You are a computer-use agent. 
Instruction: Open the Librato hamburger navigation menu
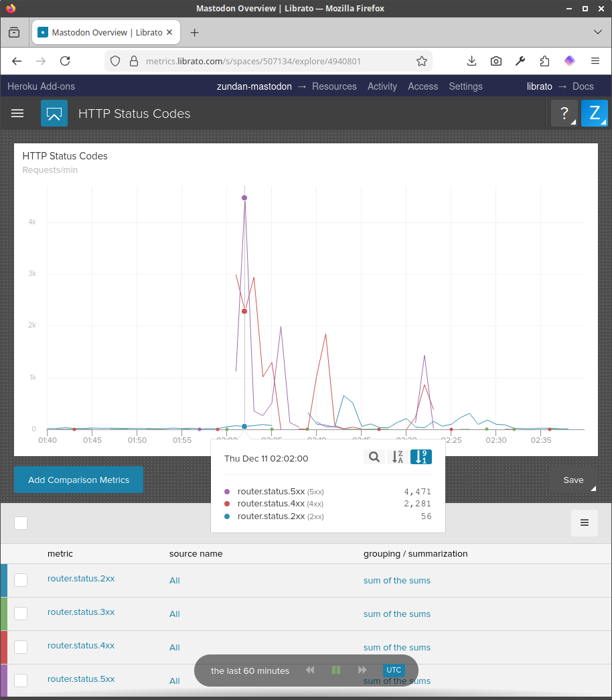(17, 113)
